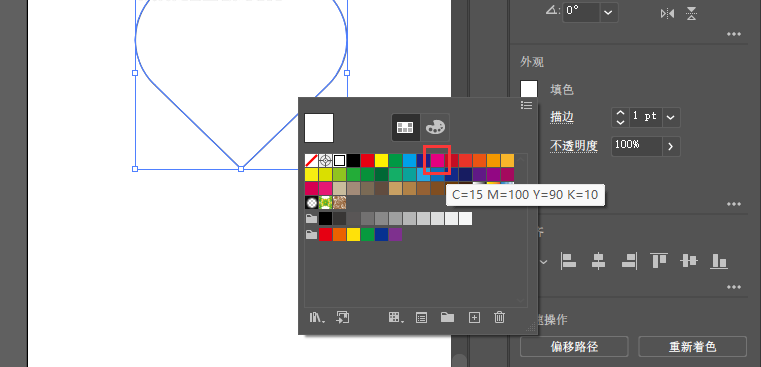761x367 pixels.
Task: Click the Delete Swatch trash icon
Action: [x=499, y=317]
